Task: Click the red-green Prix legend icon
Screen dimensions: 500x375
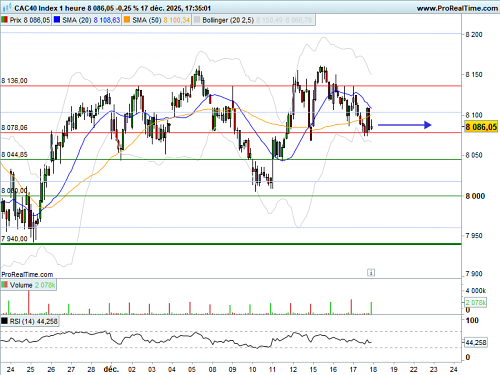Action: [4, 20]
